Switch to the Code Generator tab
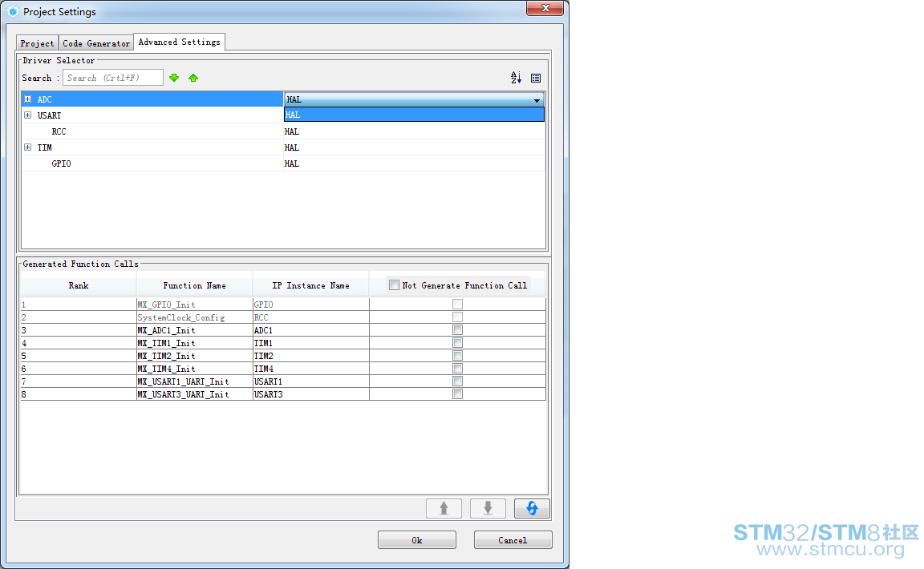This screenshot has height=569, width=924. coord(96,43)
